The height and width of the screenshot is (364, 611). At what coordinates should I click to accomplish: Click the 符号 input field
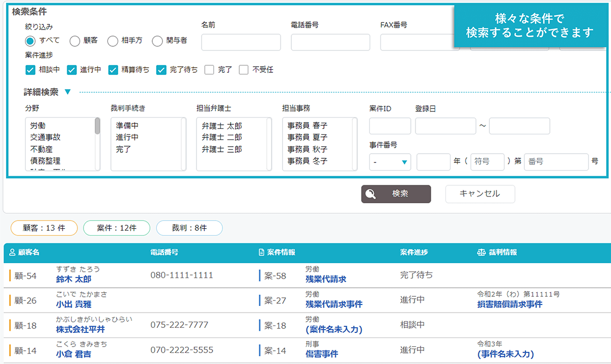point(487,162)
